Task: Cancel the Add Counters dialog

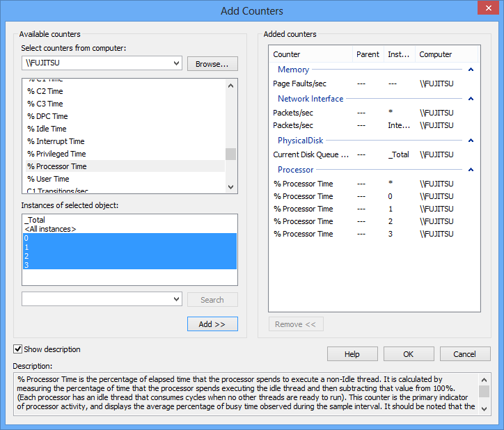Action: pyautogui.click(x=464, y=354)
